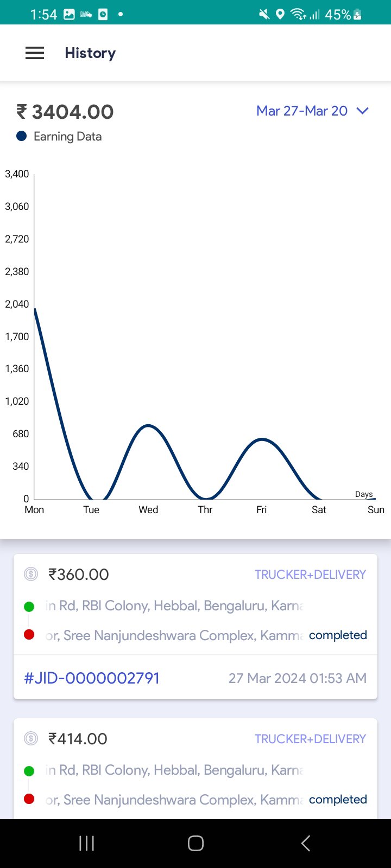Select the green pickup dot in ₹360.00 card
Image resolution: width=391 pixels, height=868 pixels.
(x=29, y=607)
